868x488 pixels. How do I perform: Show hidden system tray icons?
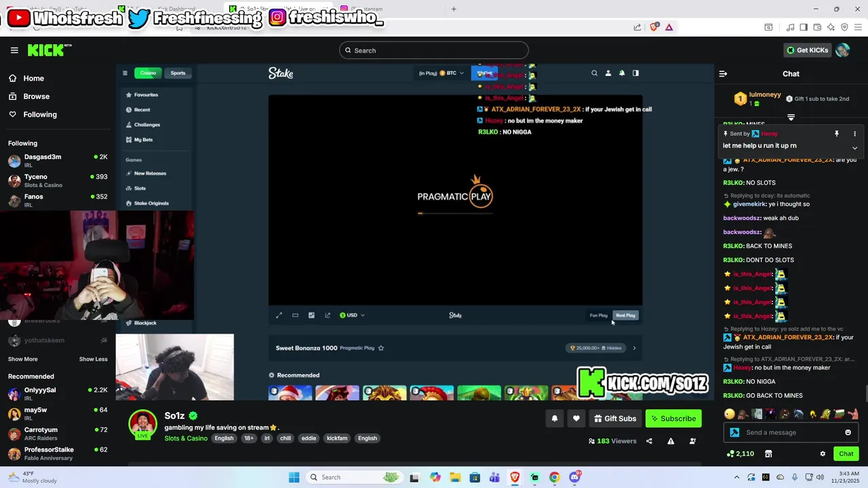[x=736, y=477]
